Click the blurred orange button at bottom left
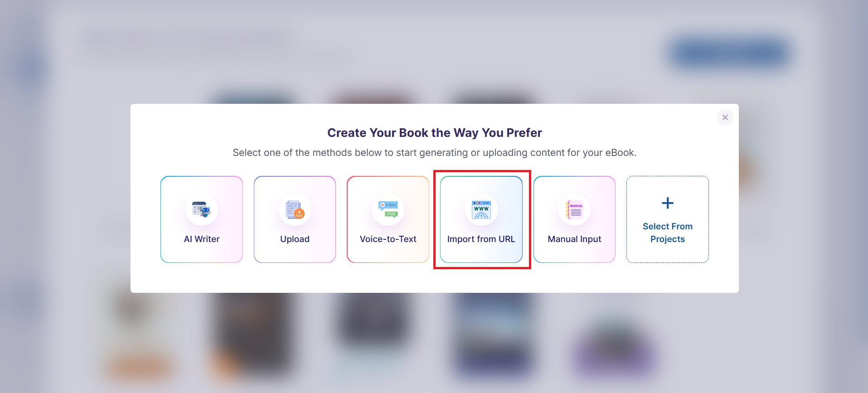 tap(140, 367)
